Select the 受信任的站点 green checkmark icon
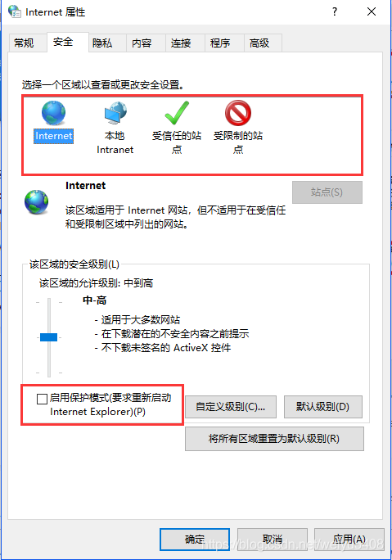The width and height of the screenshot is (392, 560). tap(177, 113)
